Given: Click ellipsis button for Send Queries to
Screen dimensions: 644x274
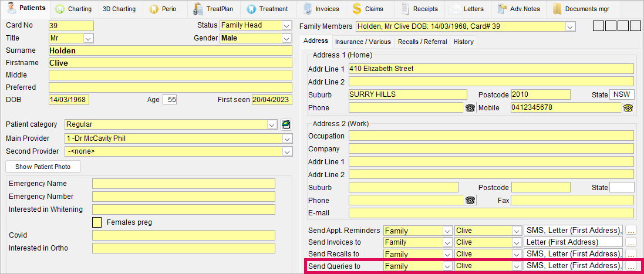Looking at the screenshot, I should 631,265.
